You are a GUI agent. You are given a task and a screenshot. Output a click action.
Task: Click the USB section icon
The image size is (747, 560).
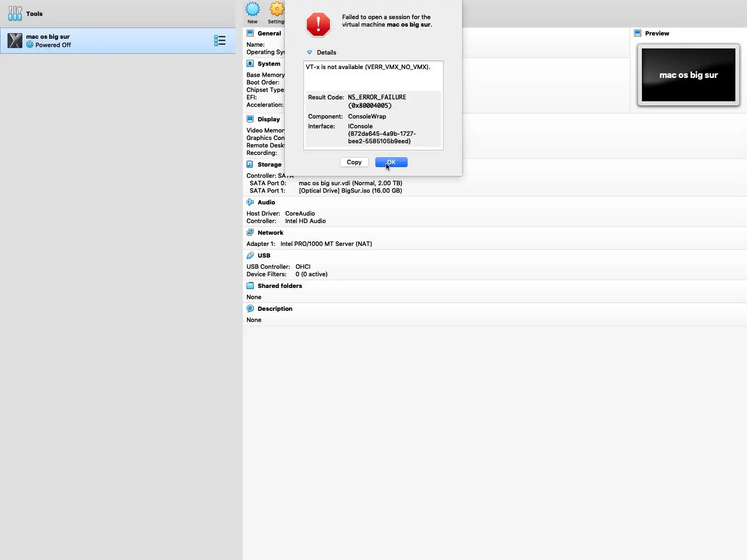pos(250,255)
